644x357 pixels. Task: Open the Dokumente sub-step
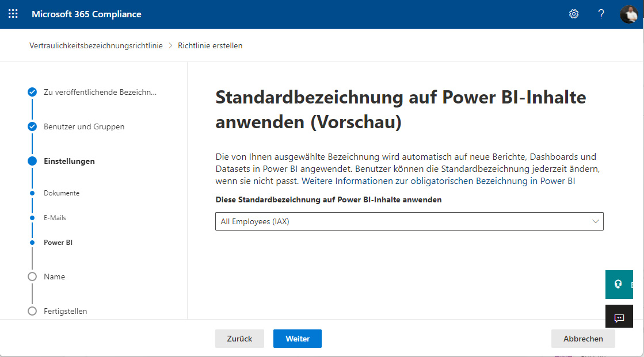(62, 193)
